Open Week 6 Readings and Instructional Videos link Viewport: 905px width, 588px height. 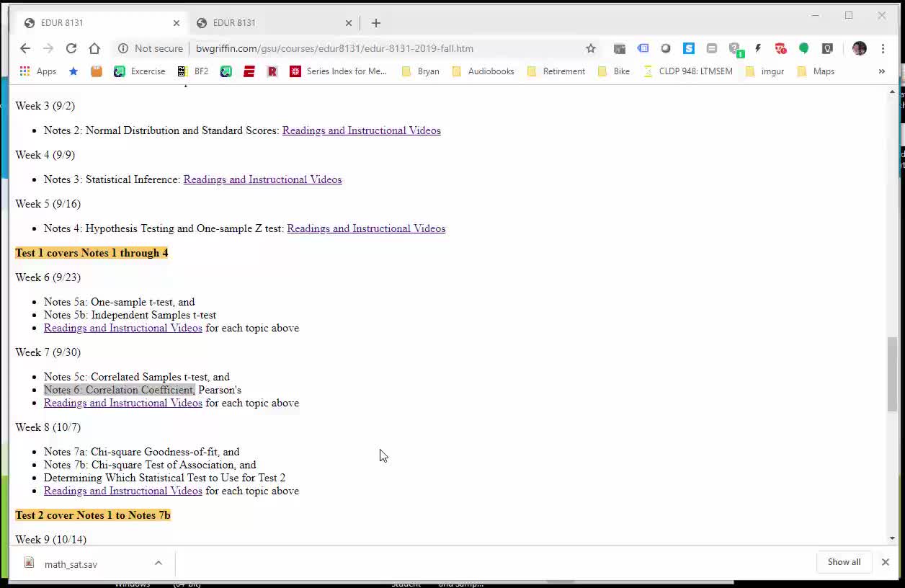pyautogui.click(x=123, y=328)
